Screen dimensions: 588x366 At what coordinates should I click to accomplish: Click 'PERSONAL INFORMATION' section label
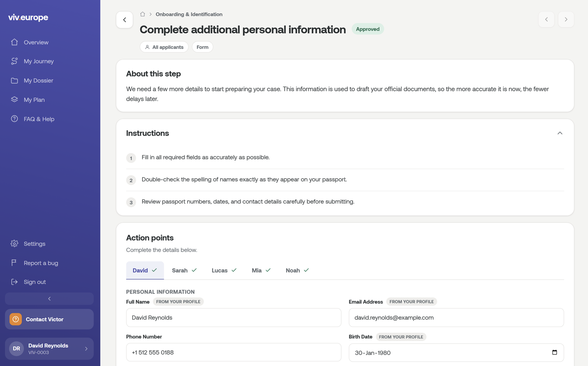coord(160,292)
